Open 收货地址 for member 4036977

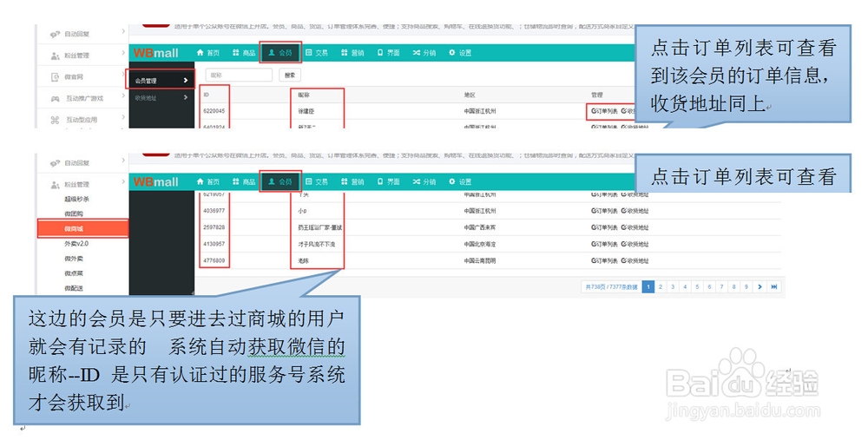tap(635, 211)
